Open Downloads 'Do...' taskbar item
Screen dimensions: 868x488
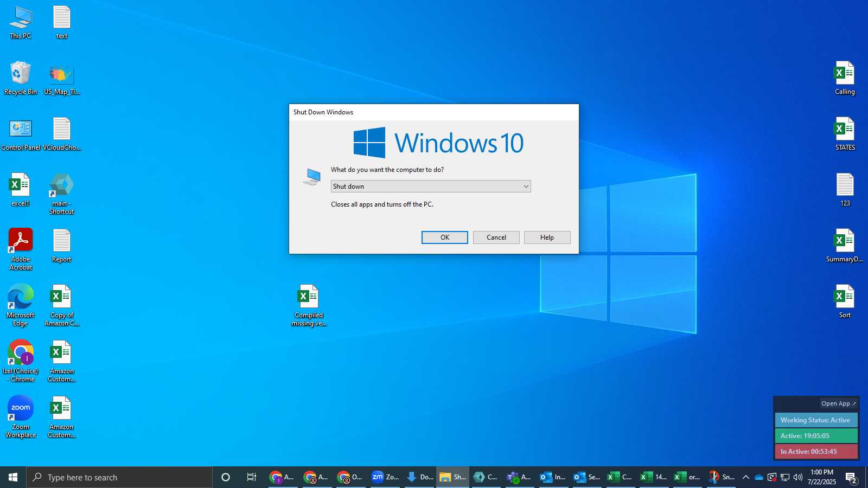419,477
